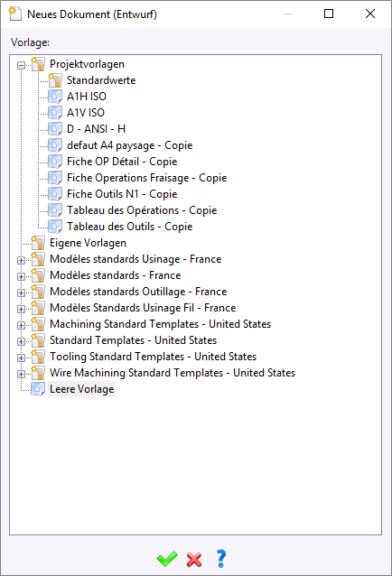Expand Wire Machining Standard Templates node
This screenshot has height=576, width=392.
22,374
